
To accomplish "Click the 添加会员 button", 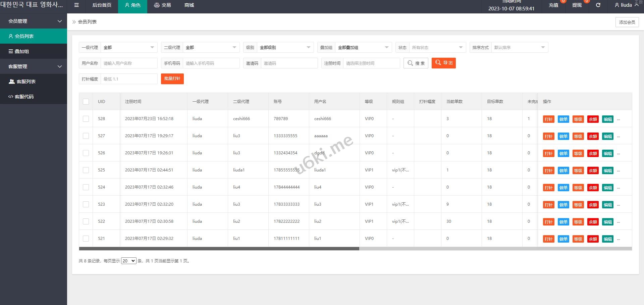I will (627, 22).
